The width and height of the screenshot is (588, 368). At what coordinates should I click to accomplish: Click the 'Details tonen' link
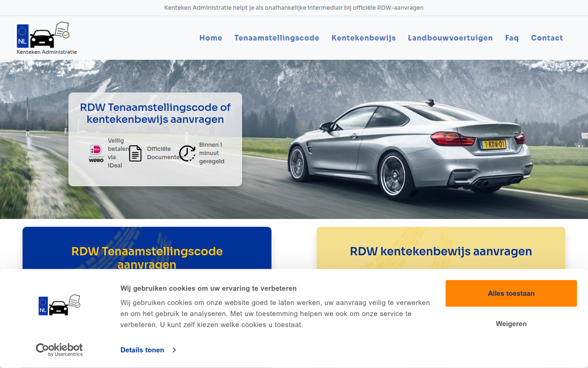(x=142, y=350)
